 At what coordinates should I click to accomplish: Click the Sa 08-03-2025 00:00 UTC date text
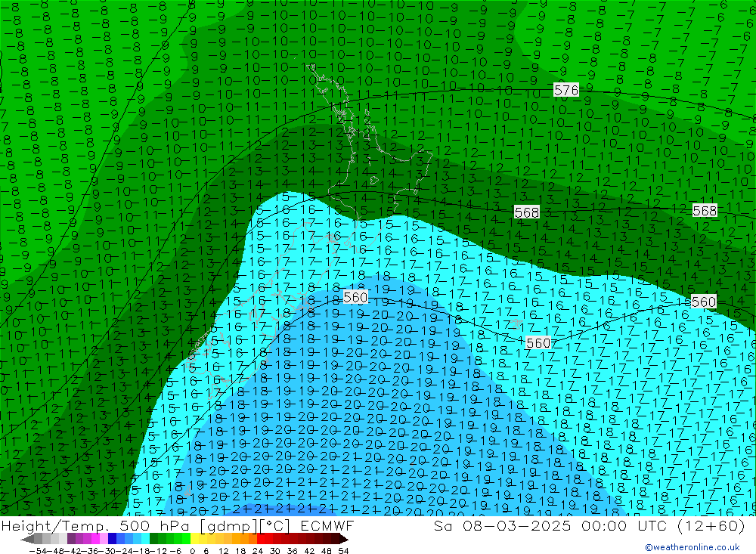(x=550, y=525)
